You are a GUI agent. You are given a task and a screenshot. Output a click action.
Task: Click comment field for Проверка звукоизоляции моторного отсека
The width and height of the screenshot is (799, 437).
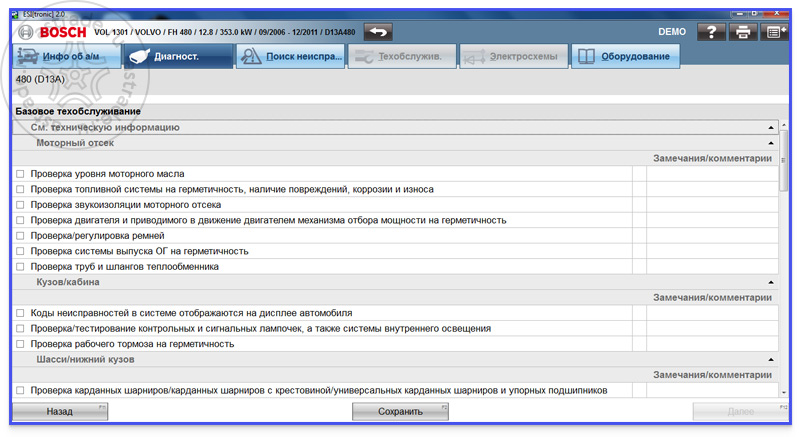click(712, 205)
